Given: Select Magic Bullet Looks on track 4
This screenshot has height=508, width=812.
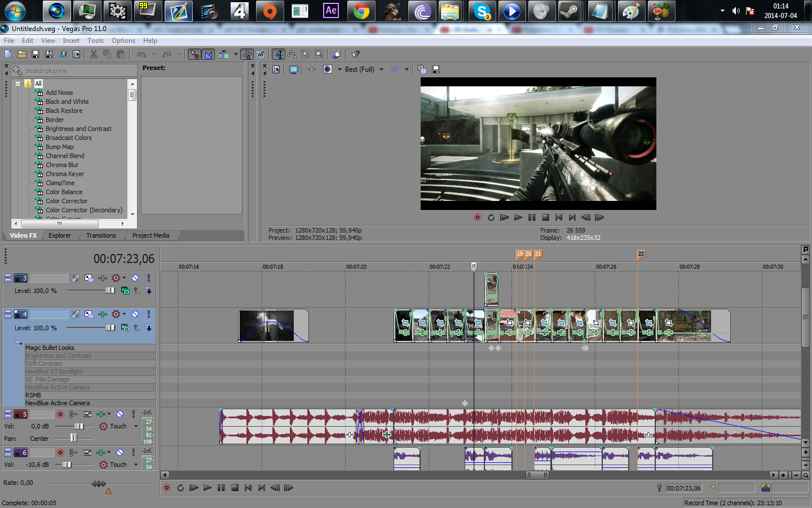Looking at the screenshot, I should pyautogui.click(x=90, y=348).
